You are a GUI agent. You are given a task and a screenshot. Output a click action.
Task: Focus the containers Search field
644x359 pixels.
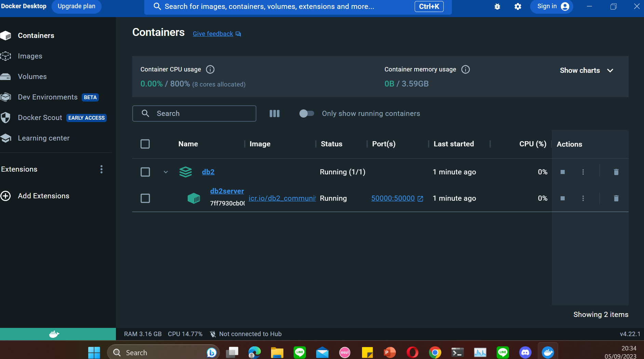tap(194, 114)
